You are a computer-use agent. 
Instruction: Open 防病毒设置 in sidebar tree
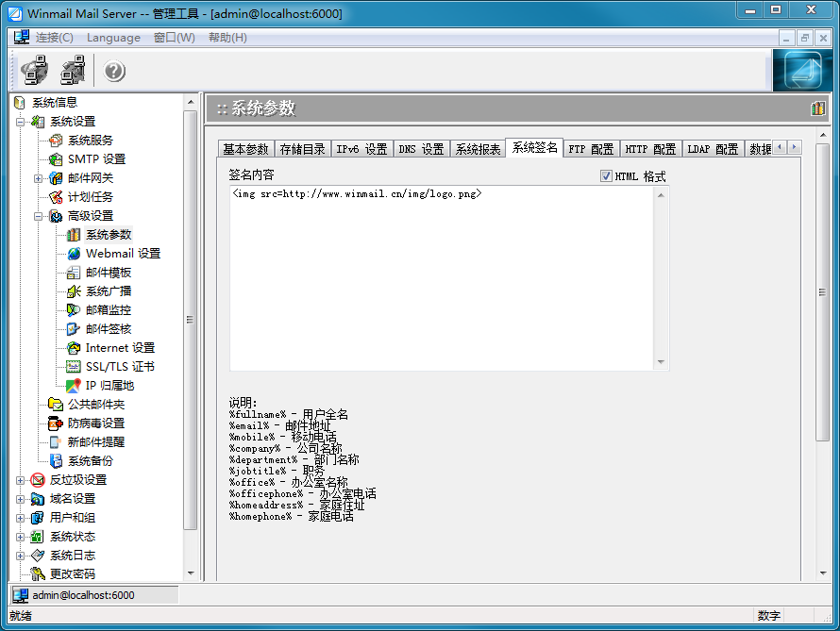point(95,423)
